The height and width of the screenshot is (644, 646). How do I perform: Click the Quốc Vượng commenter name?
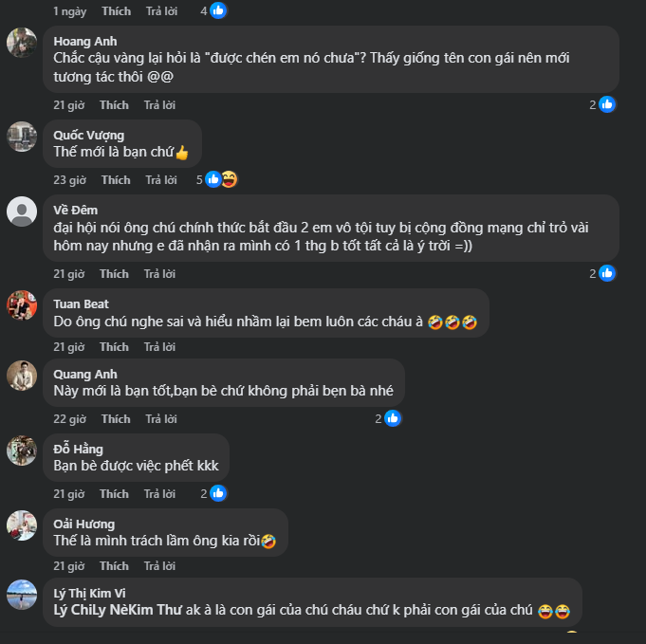(88, 136)
